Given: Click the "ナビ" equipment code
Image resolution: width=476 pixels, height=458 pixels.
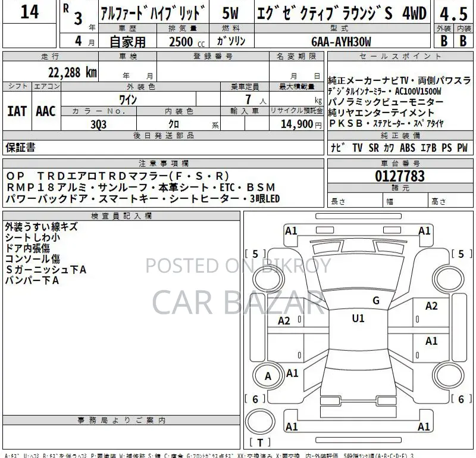Looking at the screenshot, I should (338, 148).
